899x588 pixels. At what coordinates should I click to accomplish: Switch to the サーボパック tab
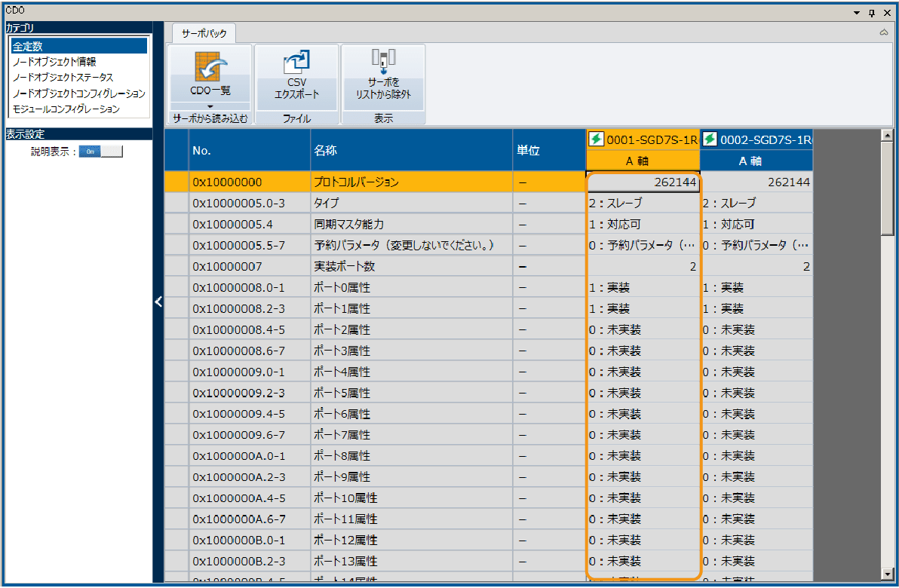click(204, 33)
